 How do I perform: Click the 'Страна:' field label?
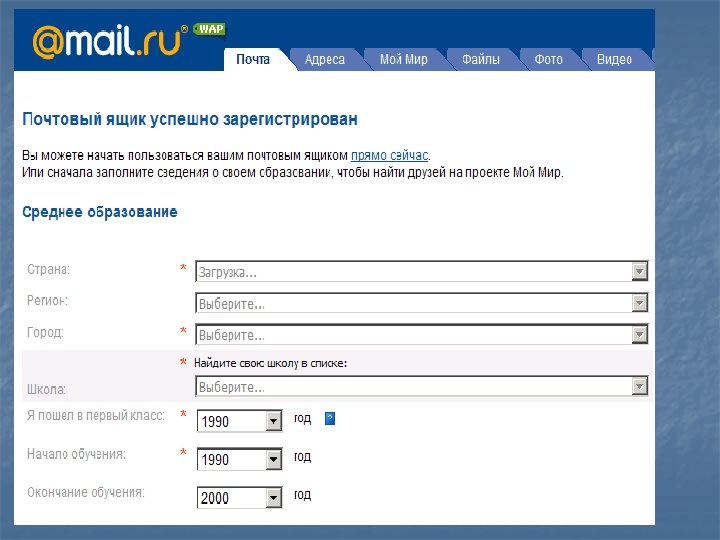point(48,270)
